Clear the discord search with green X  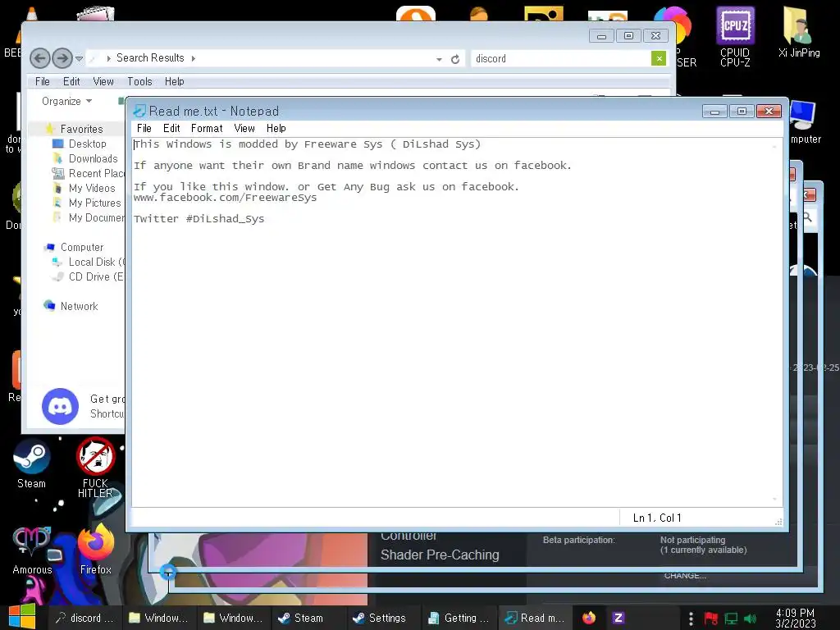(x=659, y=58)
